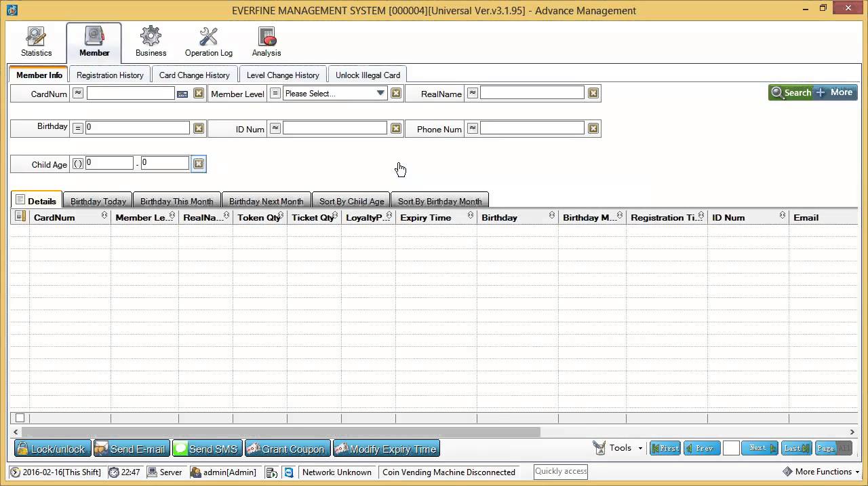The height and width of the screenshot is (486, 868).
Task: Click the horizontal scrollbar thumb
Action: (281, 432)
